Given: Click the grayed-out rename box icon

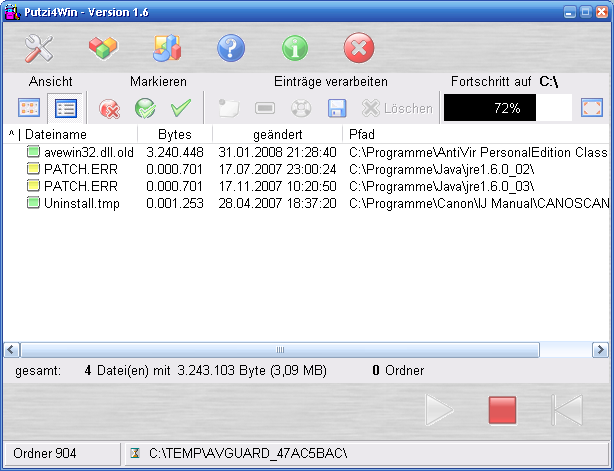Looking at the screenshot, I should pos(265,108).
